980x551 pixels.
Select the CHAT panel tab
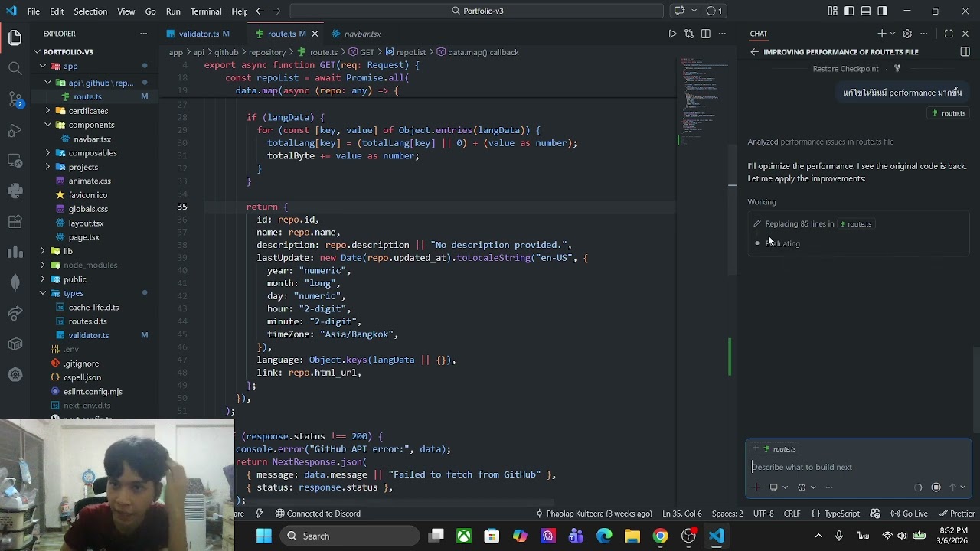[759, 34]
